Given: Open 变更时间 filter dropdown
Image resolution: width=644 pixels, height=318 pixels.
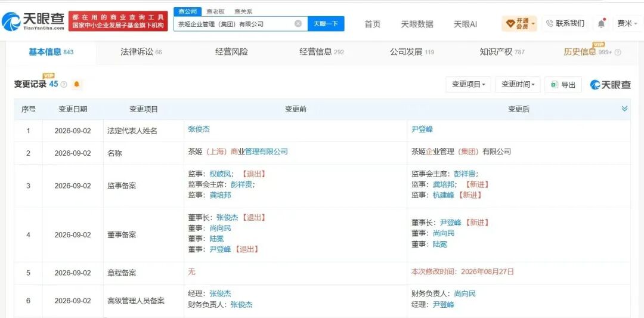Looking at the screenshot, I should [x=518, y=85].
